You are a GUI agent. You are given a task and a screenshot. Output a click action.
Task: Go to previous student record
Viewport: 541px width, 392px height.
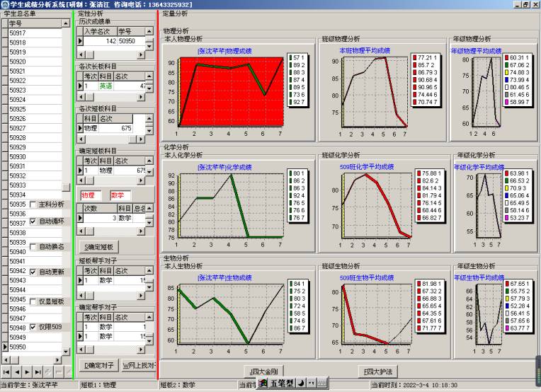pyautogui.click(x=18, y=371)
